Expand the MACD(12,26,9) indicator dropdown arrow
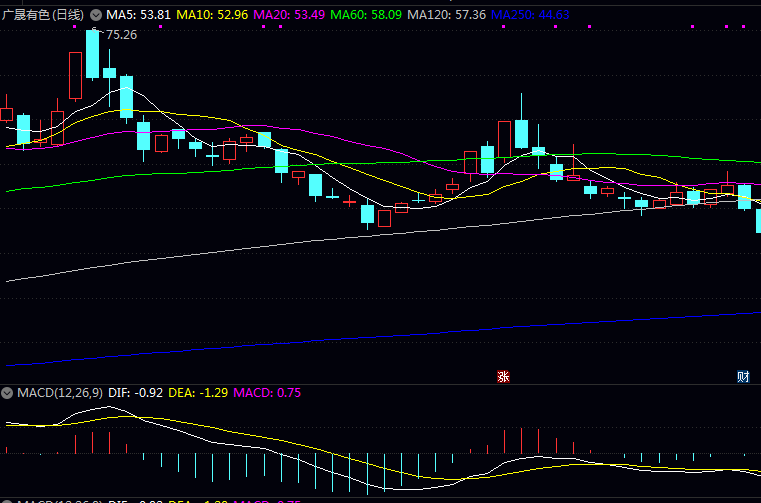Viewport: 761px width, 503px height. [8, 393]
